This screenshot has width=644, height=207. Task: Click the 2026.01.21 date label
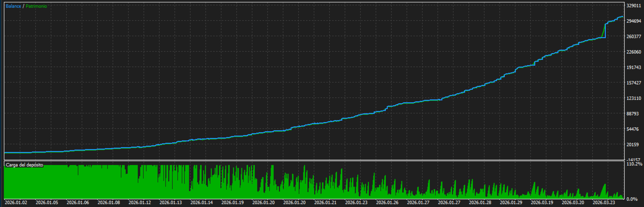pyautogui.click(x=325, y=203)
